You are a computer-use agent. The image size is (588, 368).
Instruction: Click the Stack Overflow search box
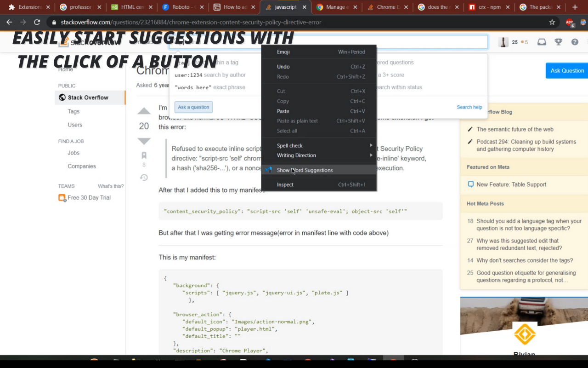click(x=328, y=42)
